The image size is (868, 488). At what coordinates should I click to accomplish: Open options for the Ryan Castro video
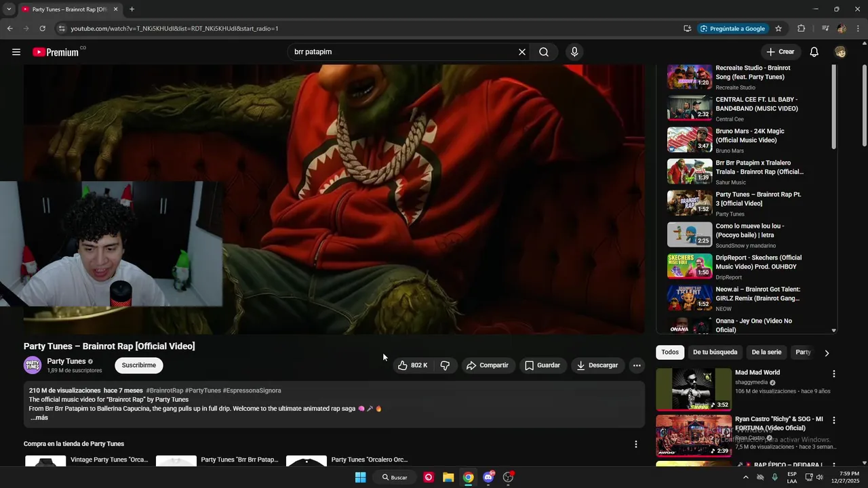click(834, 420)
